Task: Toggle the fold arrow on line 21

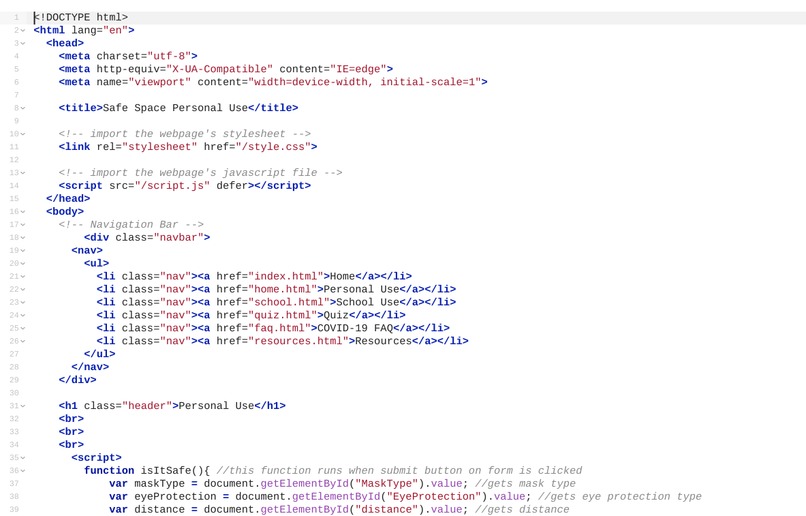Action: coord(23,277)
